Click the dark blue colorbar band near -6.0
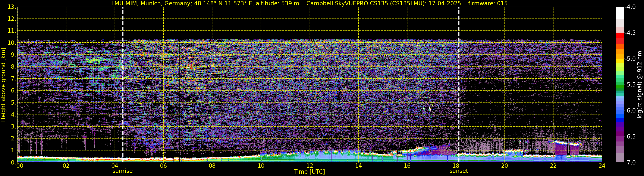This screenshot has width=644, height=176. [x=620, y=120]
